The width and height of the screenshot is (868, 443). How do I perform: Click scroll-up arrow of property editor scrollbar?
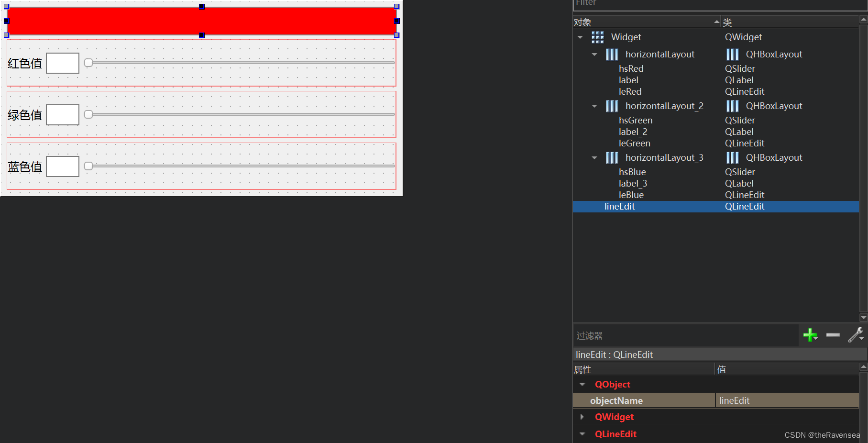(863, 367)
